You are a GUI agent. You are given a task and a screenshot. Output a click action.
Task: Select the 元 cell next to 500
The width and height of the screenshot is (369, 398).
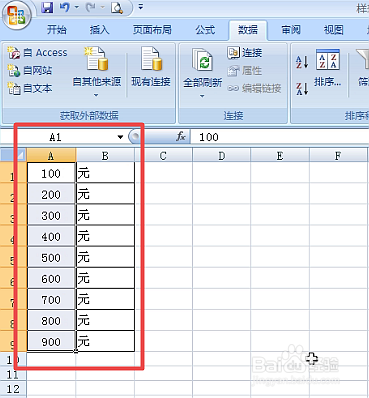(105, 257)
